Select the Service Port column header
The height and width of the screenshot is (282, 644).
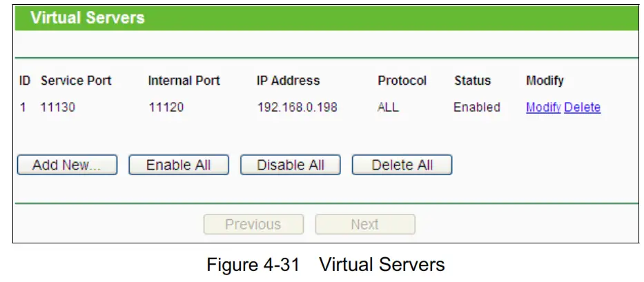(x=76, y=81)
